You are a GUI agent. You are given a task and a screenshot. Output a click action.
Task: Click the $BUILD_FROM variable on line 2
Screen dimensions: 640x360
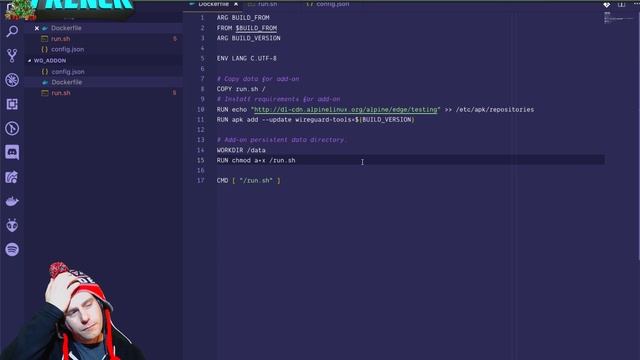[256, 28]
